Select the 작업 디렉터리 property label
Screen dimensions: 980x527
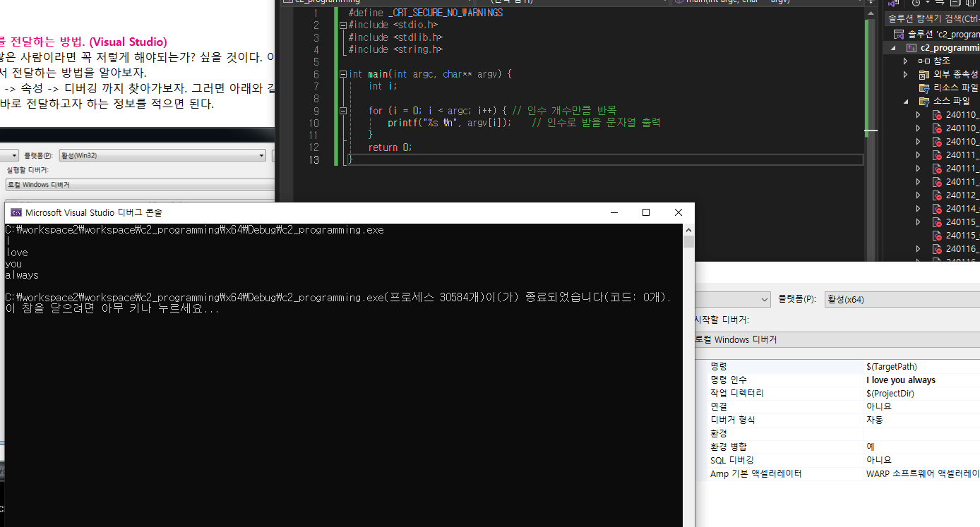coord(736,394)
